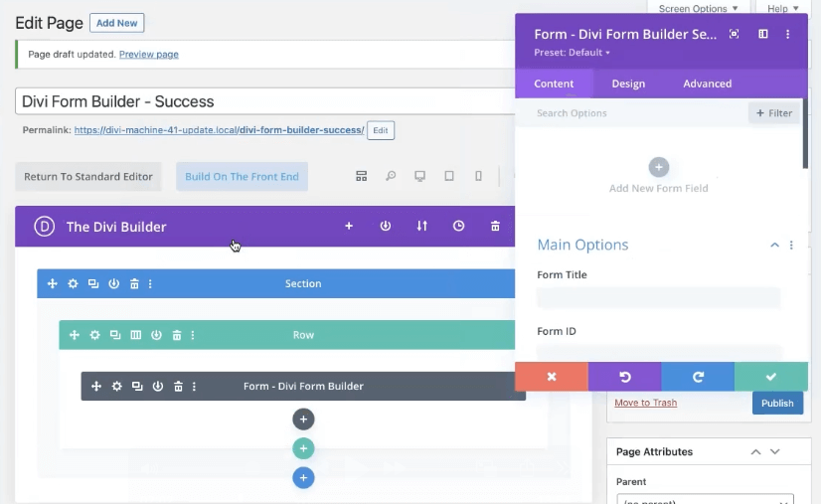Discard changes with red X button

tap(552, 376)
